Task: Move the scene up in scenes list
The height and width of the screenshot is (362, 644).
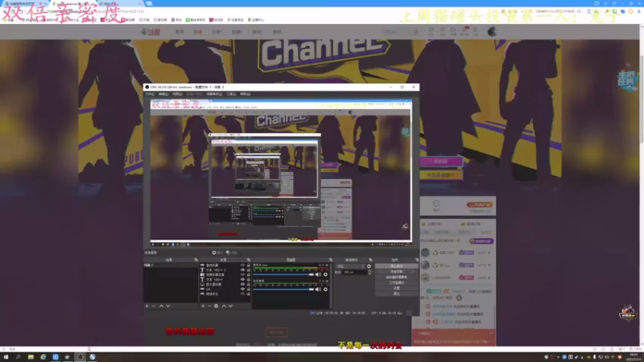Action: point(162,306)
